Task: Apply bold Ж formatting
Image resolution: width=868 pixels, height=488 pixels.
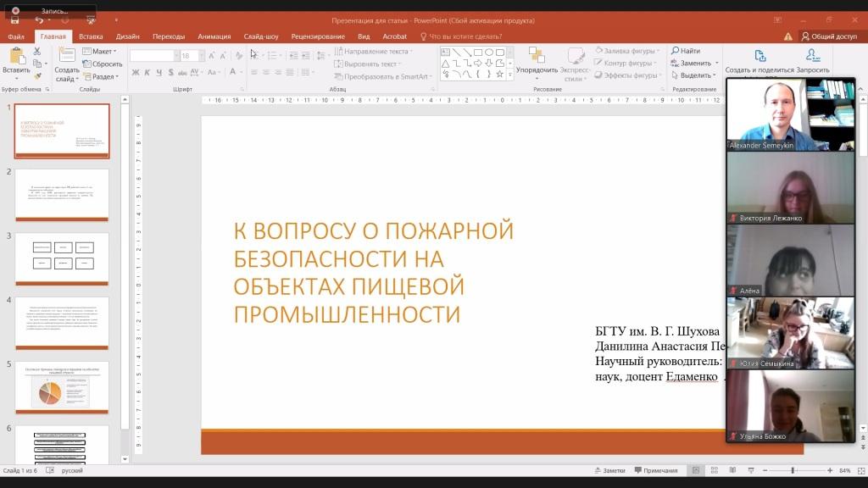Action: [136, 73]
